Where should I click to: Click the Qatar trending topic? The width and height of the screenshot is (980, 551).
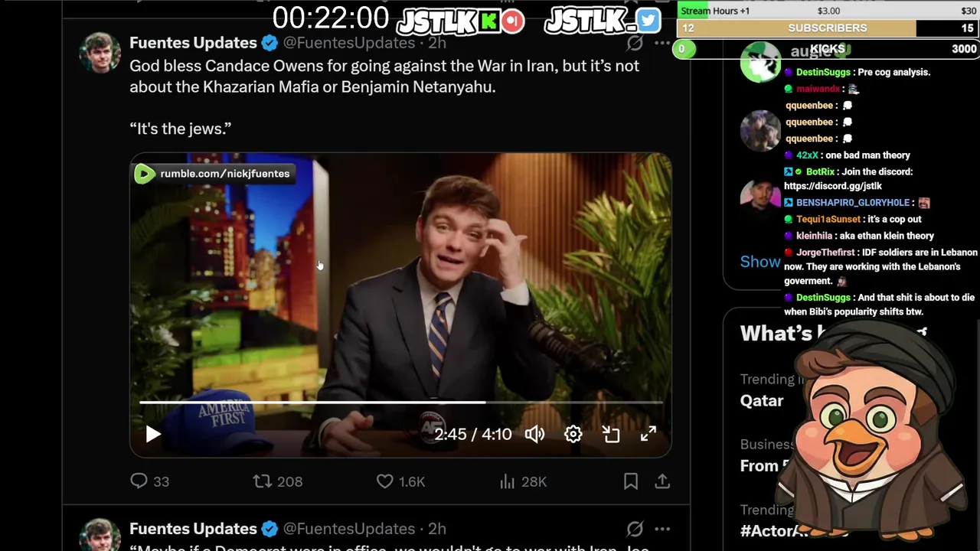coord(762,400)
